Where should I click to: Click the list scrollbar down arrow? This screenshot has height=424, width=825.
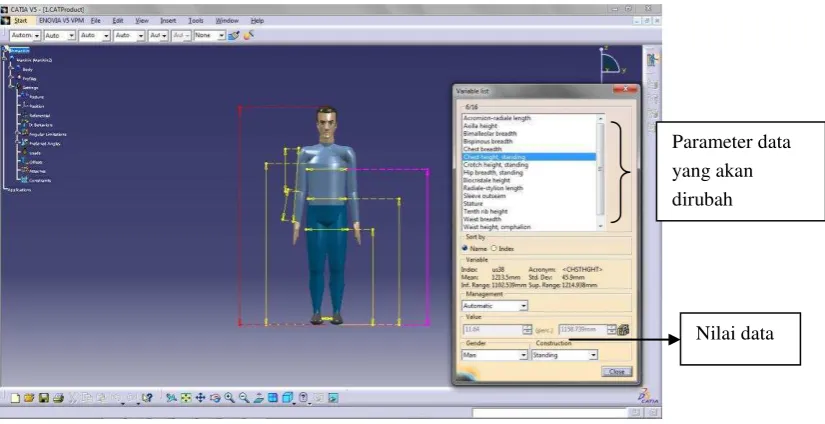[600, 226]
